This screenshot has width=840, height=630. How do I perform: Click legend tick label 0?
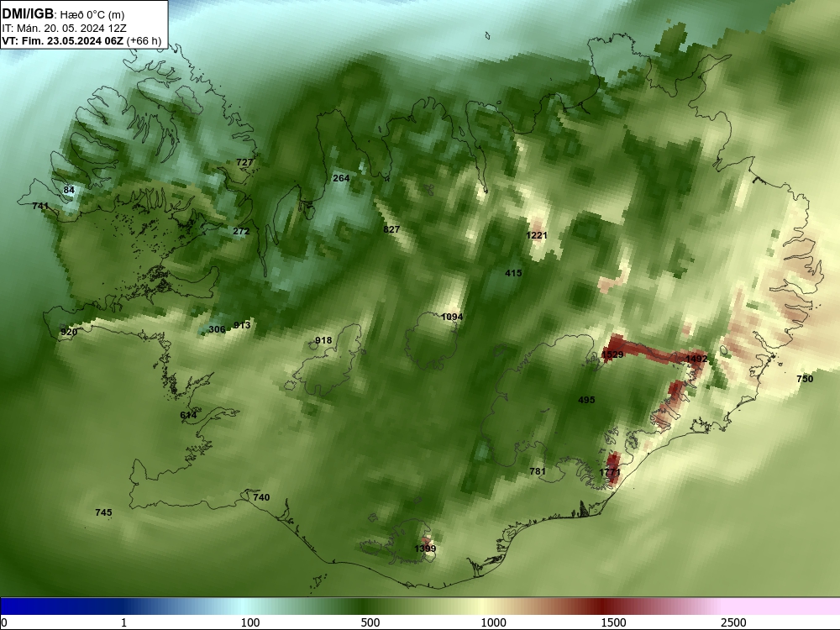click(4, 622)
